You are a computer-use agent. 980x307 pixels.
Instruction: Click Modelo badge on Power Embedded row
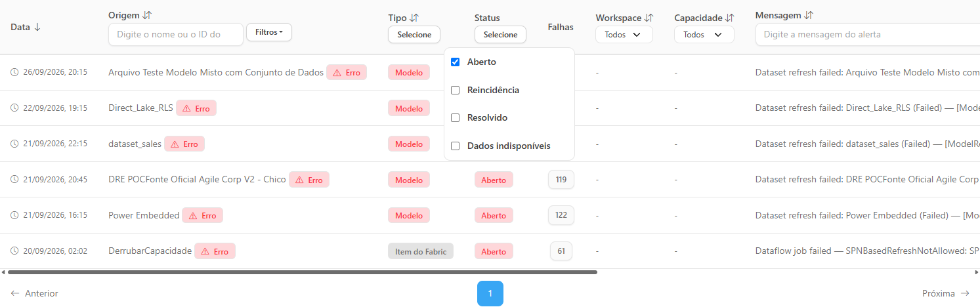[409, 215]
